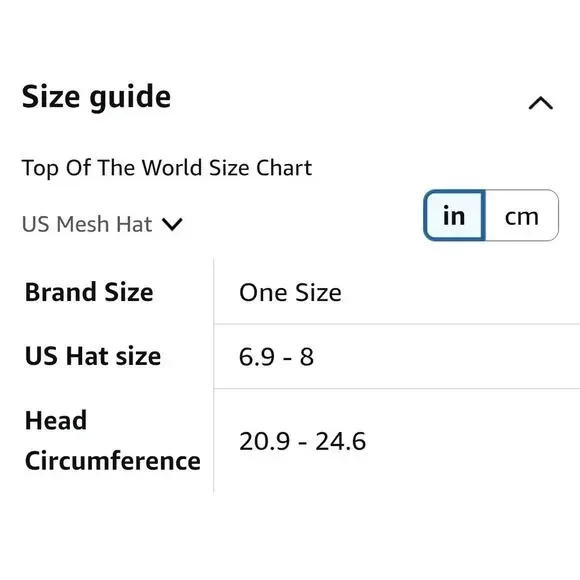
Task: Select the US Hat size row header
Action: [x=93, y=356]
